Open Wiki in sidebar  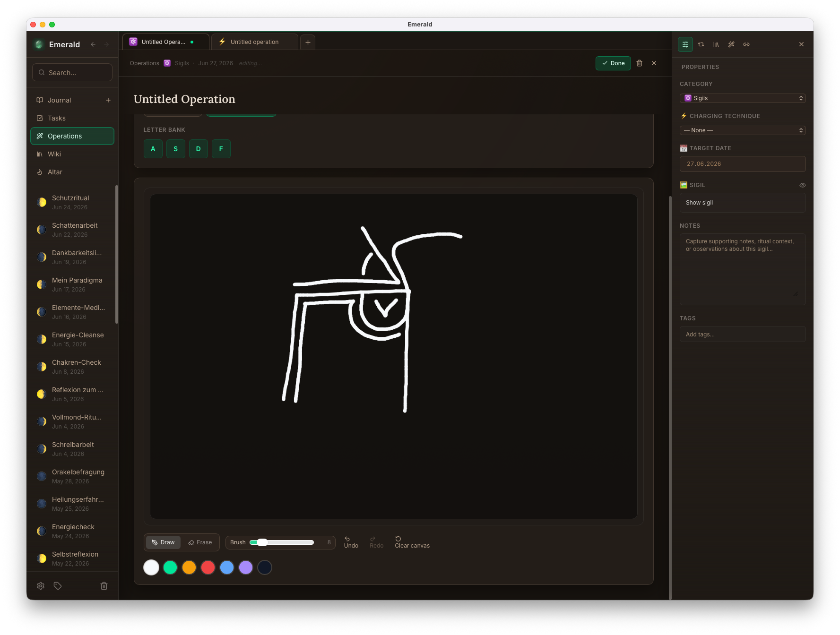pos(72,154)
